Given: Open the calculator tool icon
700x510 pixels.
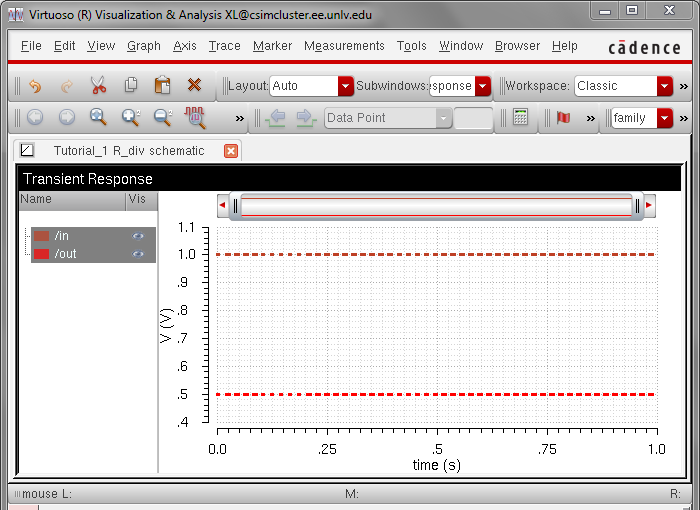Looking at the screenshot, I should pos(520,118).
